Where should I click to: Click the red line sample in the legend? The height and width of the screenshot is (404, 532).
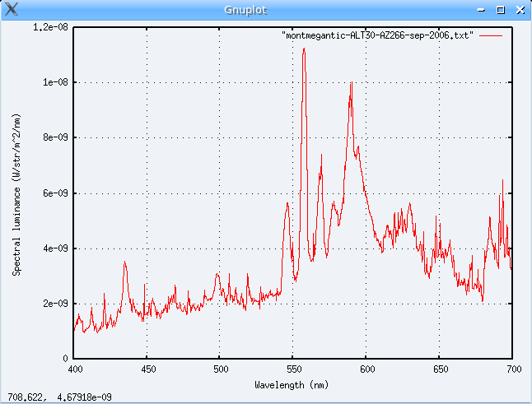[491, 37]
